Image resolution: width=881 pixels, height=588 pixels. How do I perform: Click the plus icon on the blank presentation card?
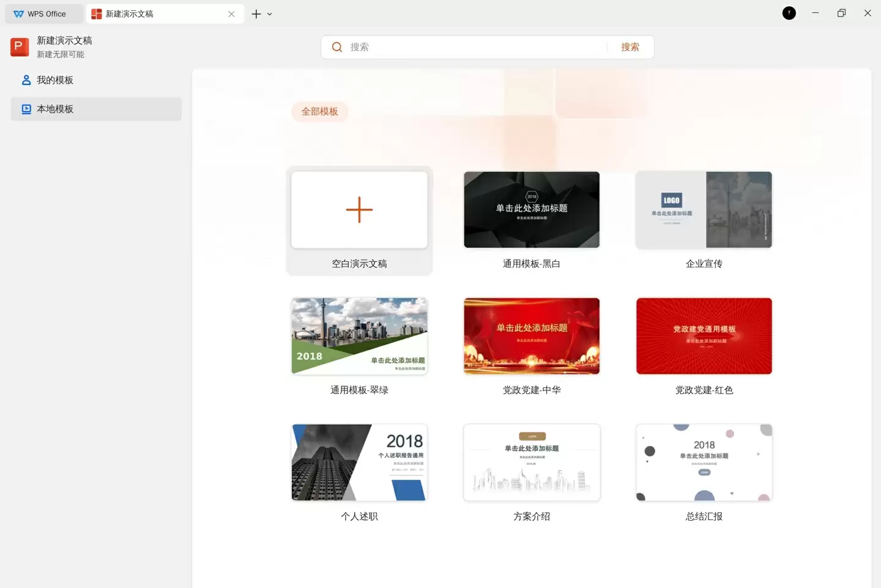[359, 210]
